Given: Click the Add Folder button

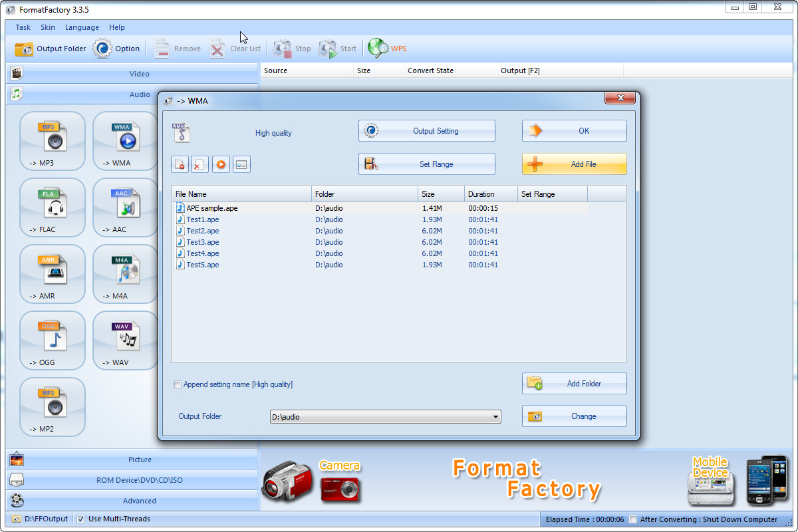Looking at the screenshot, I should (575, 384).
